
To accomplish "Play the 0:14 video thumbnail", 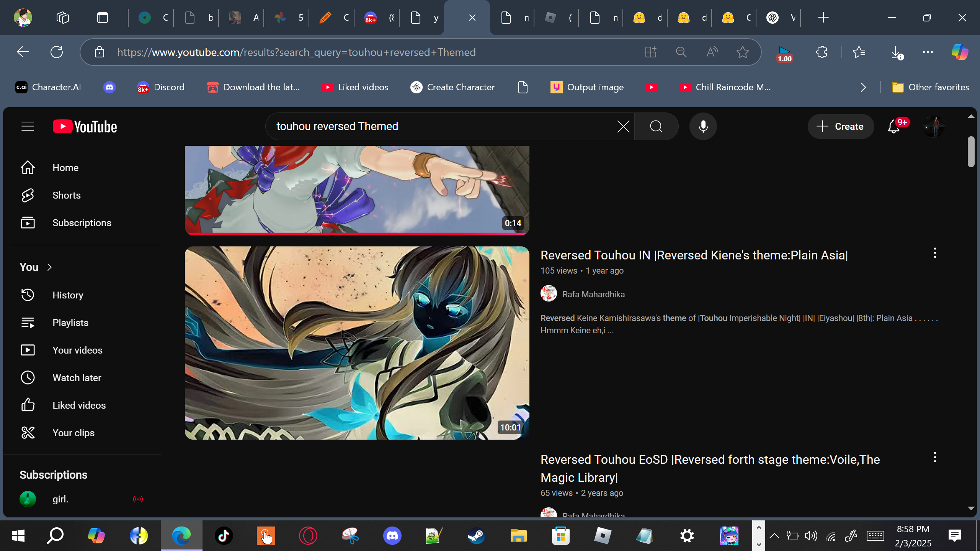I will tap(357, 190).
